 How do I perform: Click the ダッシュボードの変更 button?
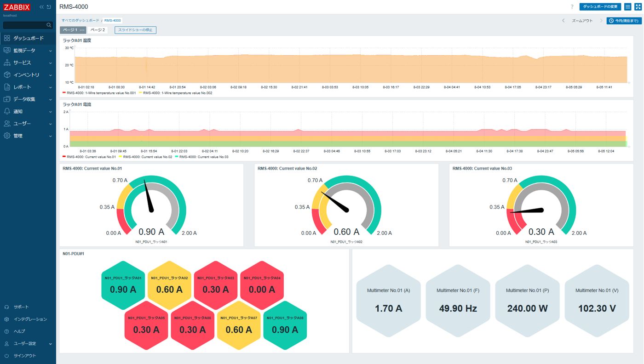[600, 7]
